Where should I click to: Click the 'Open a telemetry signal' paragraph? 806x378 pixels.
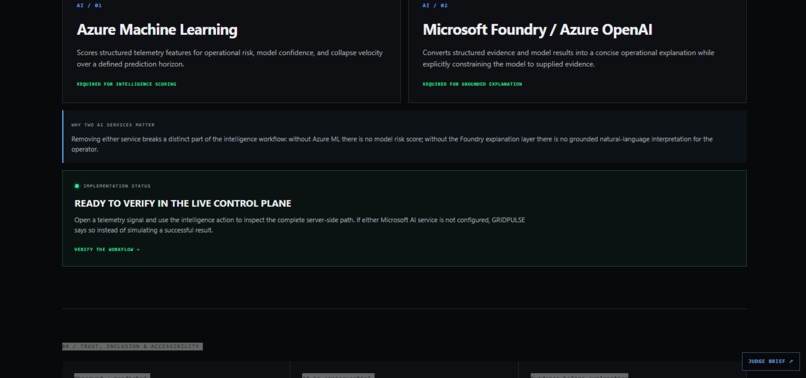click(300, 225)
